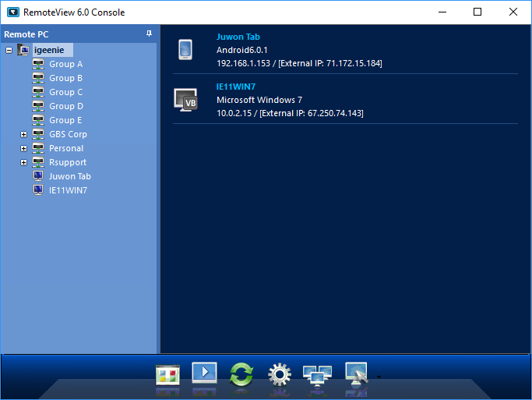Screen dimensions: 532x400
Task: Click the play remote session icon
Action: tap(204, 373)
